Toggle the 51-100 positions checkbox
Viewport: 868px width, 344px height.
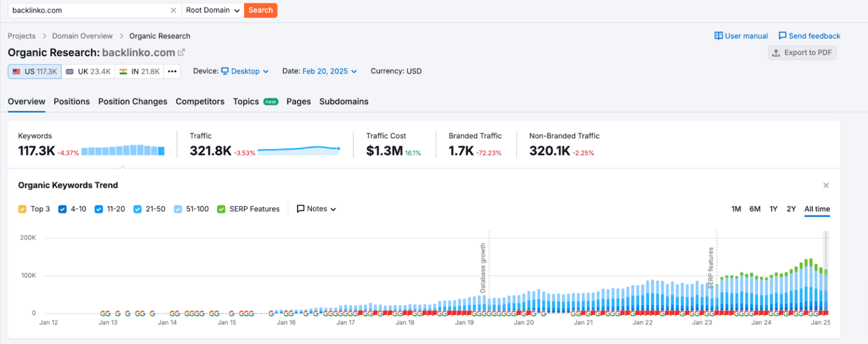click(178, 209)
